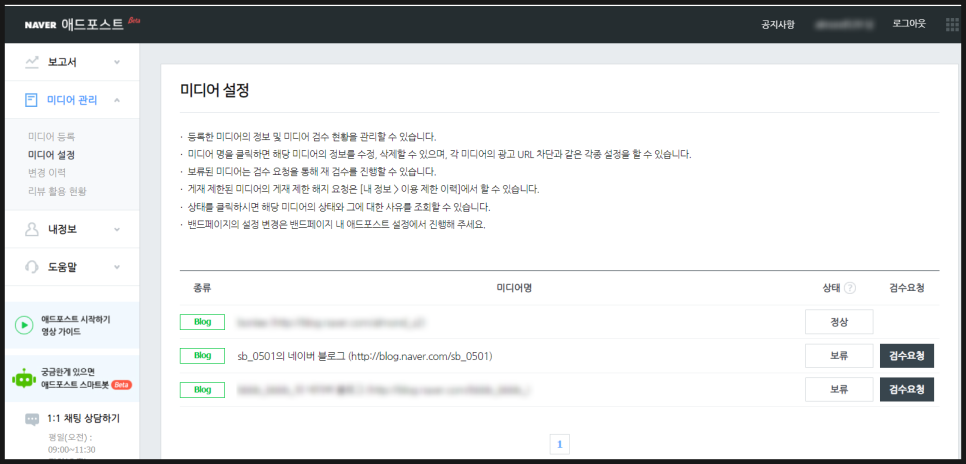Click the 미디어명 column header
Viewport: 966px width, 464px height.
(x=514, y=288)
